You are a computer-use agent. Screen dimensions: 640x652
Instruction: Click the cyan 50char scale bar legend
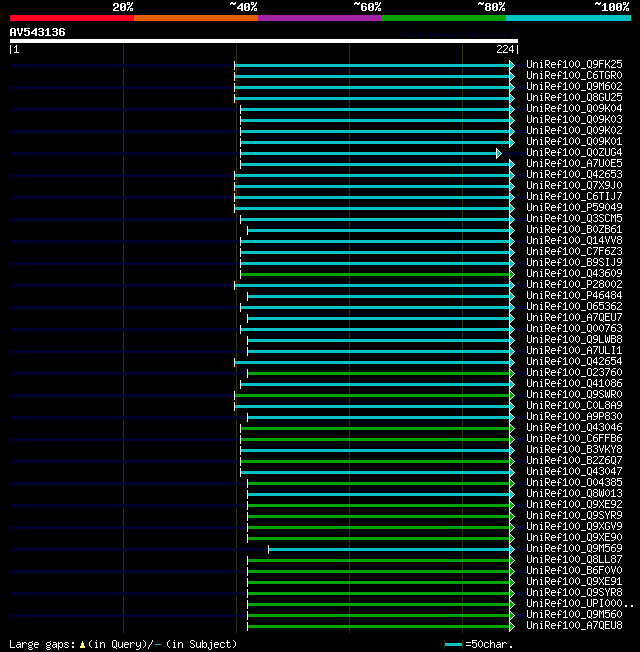point(453,645)
